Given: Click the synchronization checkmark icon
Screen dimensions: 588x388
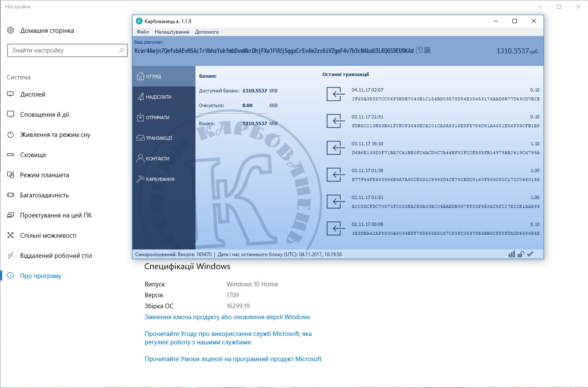Looking at the screenshot, I should (x=530, y=254).
